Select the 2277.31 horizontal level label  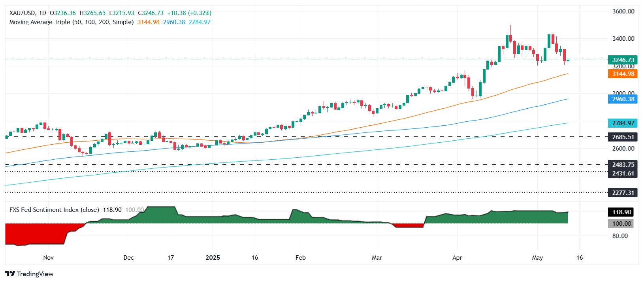click(623, 193)
